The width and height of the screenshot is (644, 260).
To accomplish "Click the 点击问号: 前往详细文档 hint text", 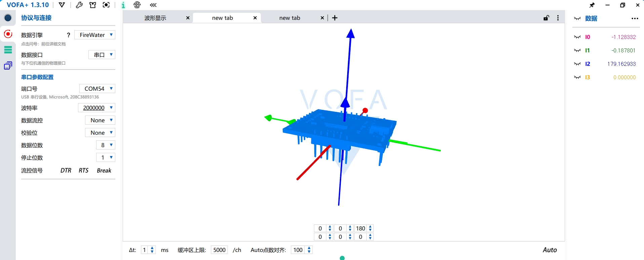I will pos(43,44).
